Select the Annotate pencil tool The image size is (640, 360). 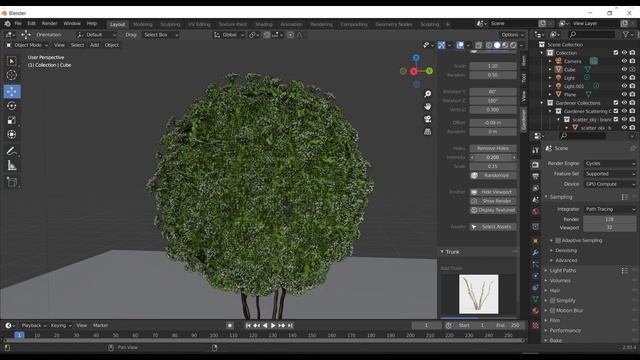tap(12, 151)
